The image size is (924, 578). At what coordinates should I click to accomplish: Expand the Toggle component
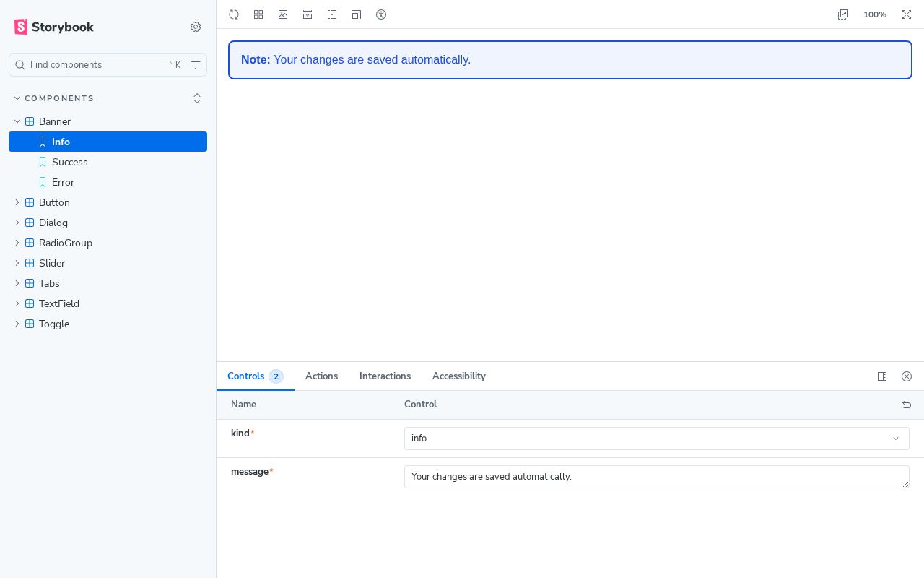tap(108, 324)
